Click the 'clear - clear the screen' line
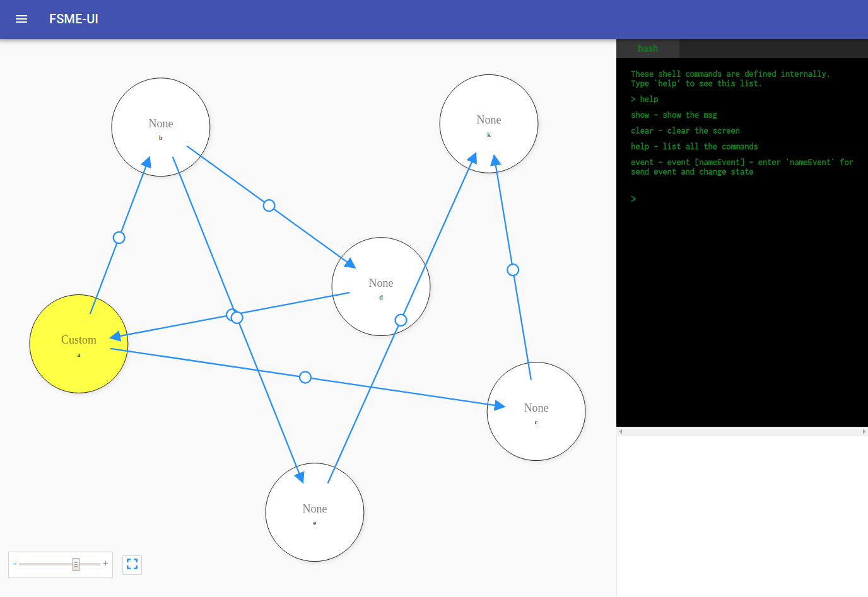 point(685,130)
